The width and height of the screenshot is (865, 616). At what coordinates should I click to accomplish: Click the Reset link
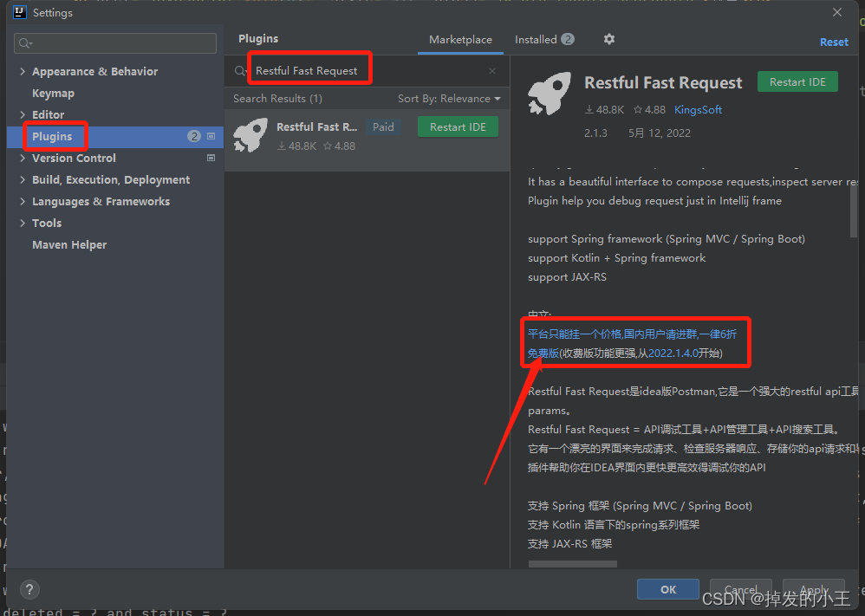(x=834, y=42)
